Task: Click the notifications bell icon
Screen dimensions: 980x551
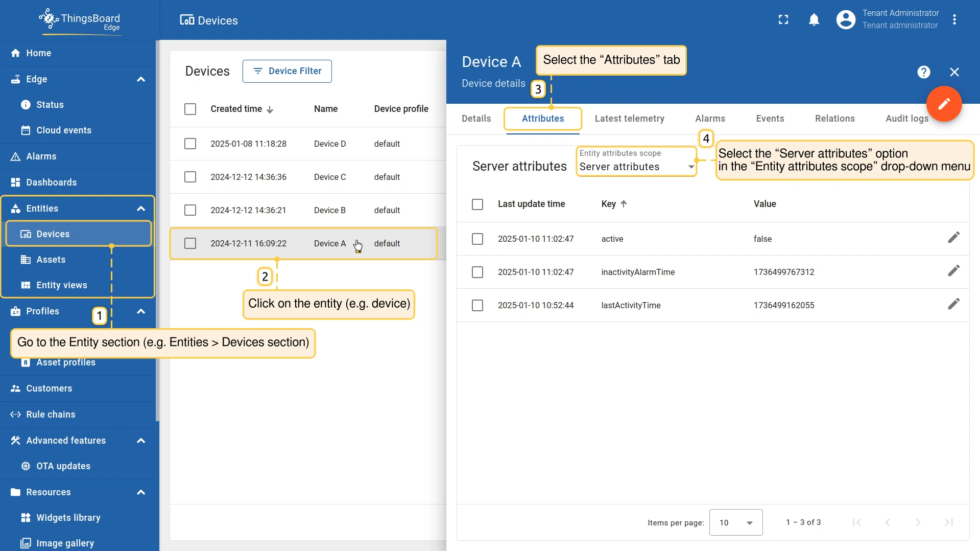Action: 814,20
